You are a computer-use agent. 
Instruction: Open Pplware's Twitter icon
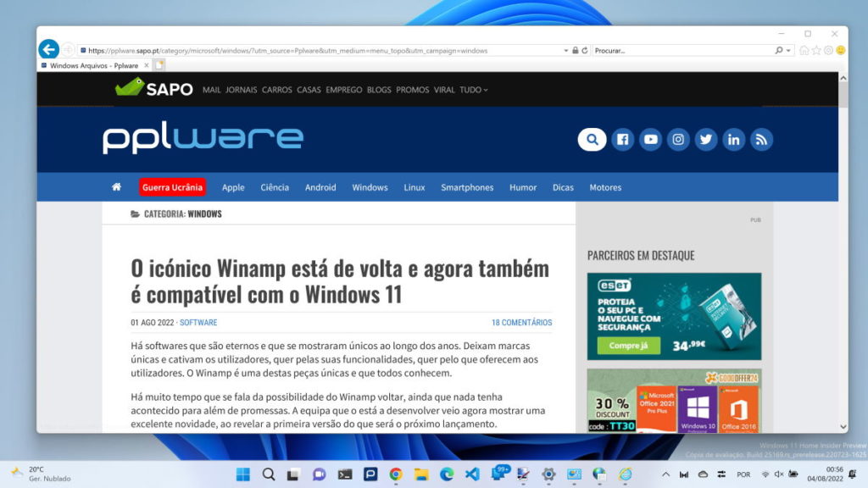click(x=706, y=139)
